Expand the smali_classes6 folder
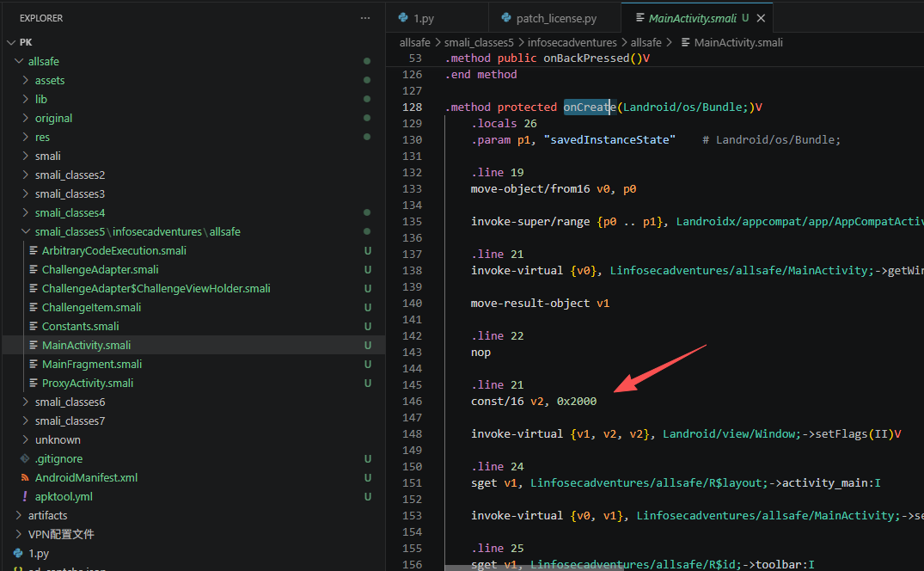The height and width of the screenshot is (571, 924). click(25, 402)
